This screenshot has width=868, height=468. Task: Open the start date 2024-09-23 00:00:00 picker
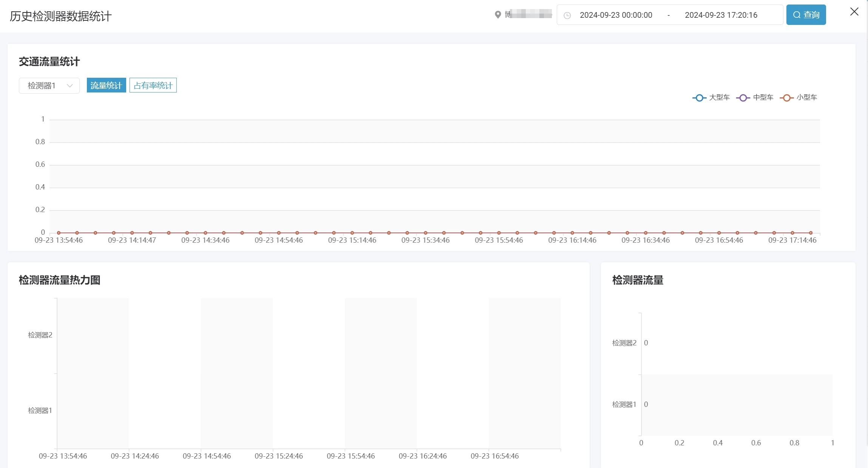tap(616, 15)
